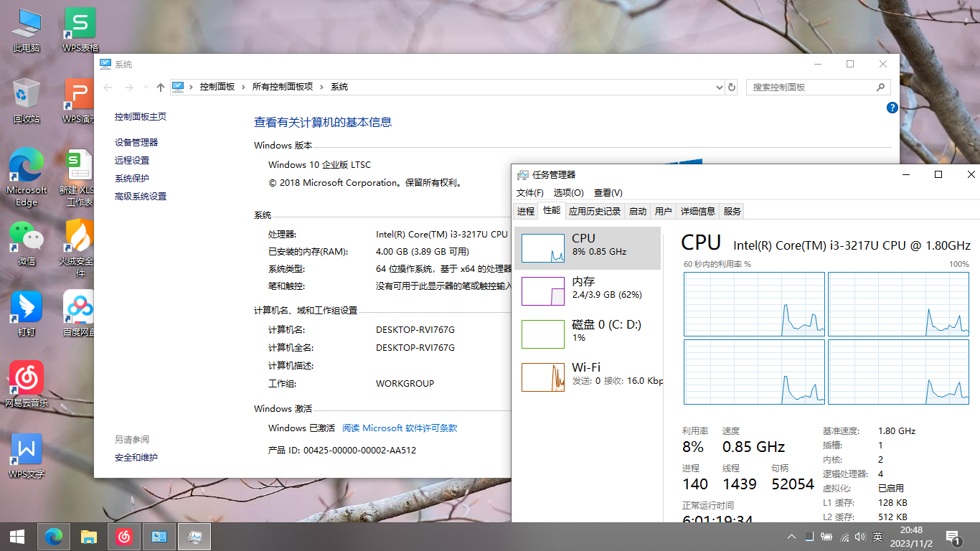Click 阅读 Microsoft 软件许可条款 link
This screenshot has width=980, height=551.
pos(400,428)
